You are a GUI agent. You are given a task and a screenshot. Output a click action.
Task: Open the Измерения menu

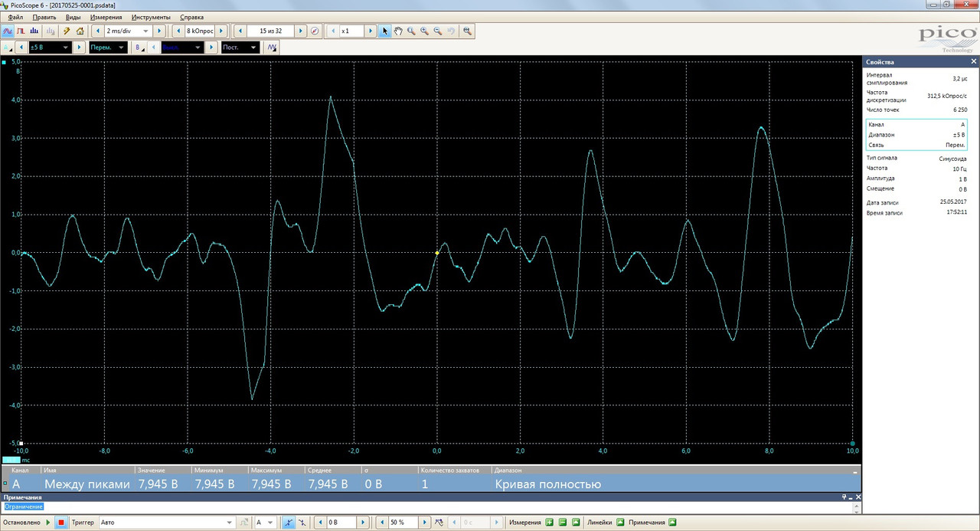click(106, 16)
